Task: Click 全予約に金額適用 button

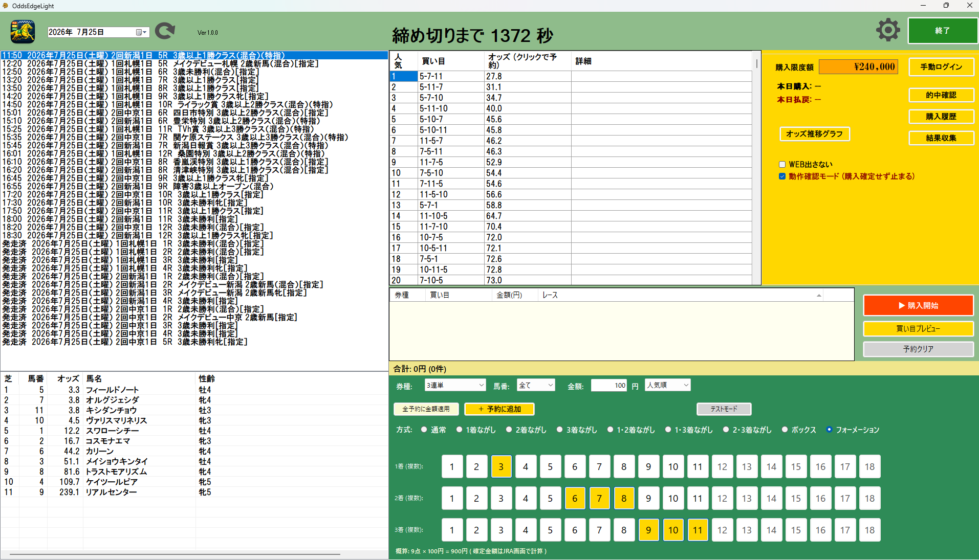Action: tap(426, 409)
